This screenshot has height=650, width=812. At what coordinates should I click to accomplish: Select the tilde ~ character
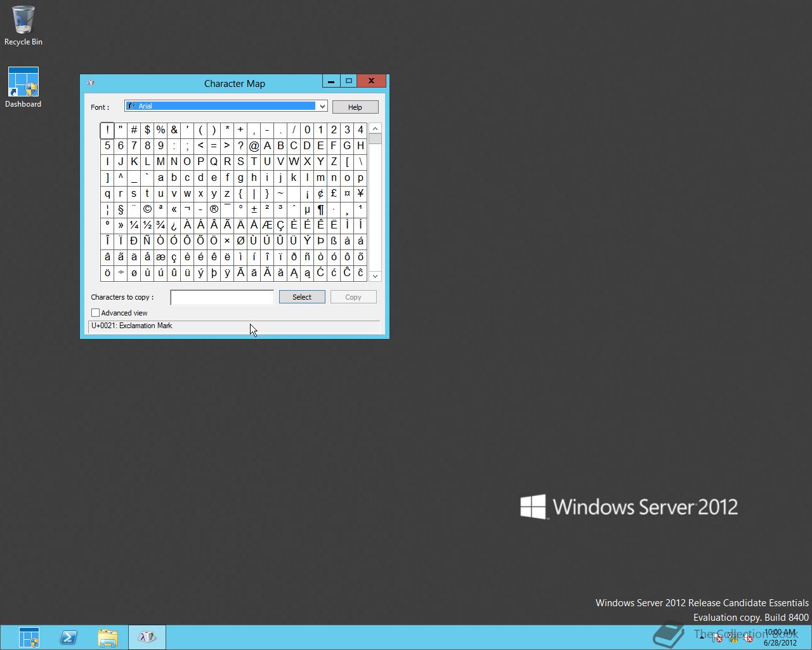[280, 194]
